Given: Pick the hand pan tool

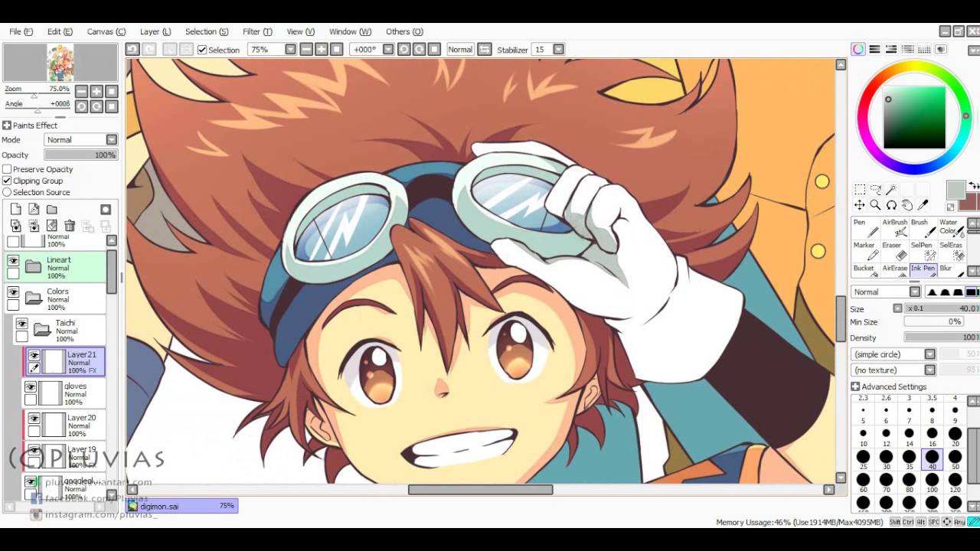Looking at the screenshot, I should 907,205.
